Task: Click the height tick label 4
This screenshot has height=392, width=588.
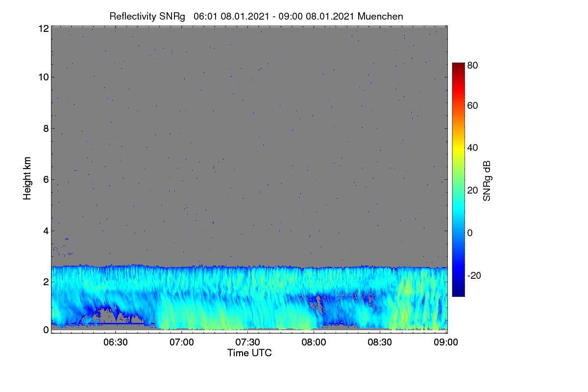Action: click(x=46, y=230)
